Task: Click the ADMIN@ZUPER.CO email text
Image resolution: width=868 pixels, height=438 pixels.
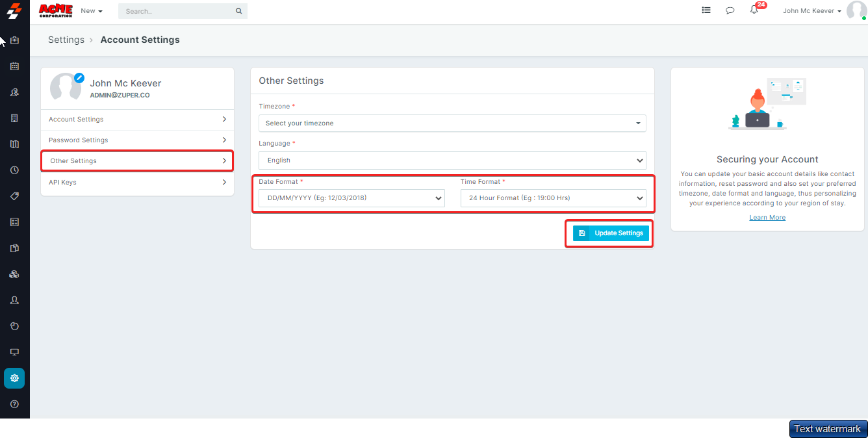Action: (120, 96)
